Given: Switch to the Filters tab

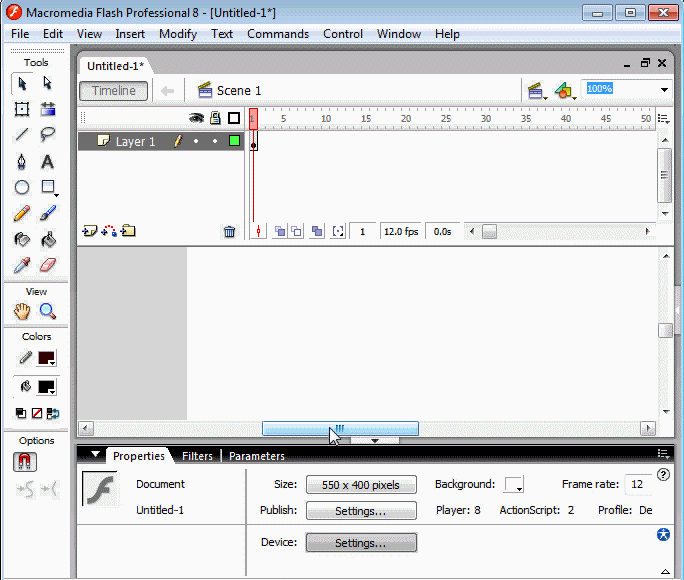Looking at the screenshot, I should pyautogui.click(x=197, y=456).
